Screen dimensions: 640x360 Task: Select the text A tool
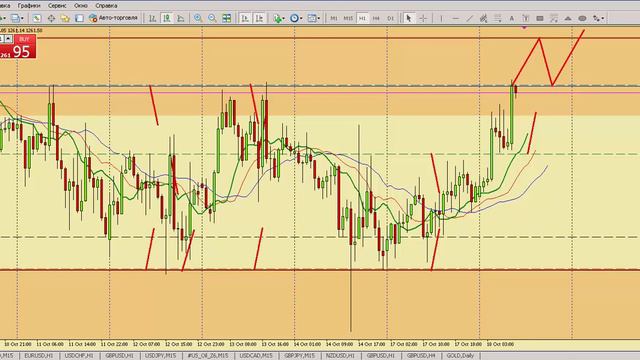tap(511, 18)
